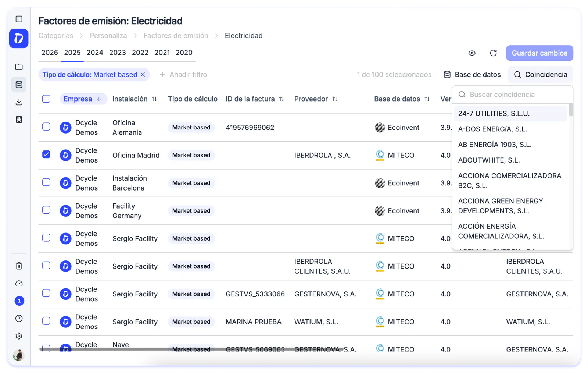
Task: Focus the Buscar coincidencia search field
Action: [x=513, y=95]
